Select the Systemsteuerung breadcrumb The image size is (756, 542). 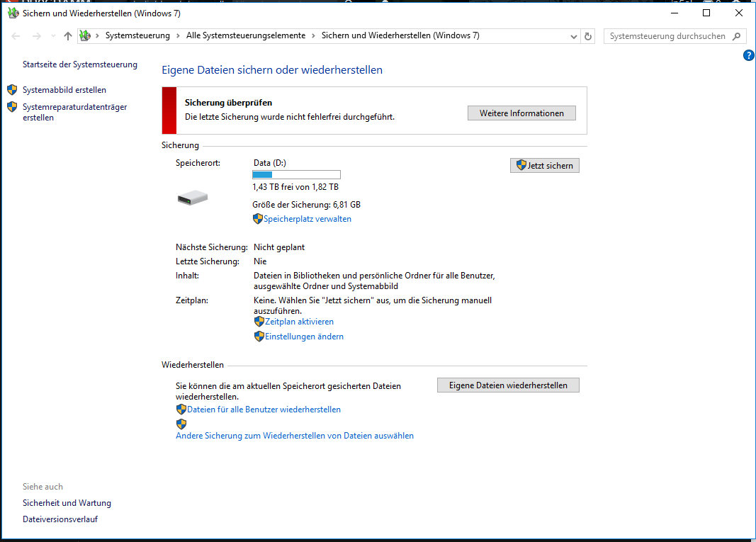138,35
